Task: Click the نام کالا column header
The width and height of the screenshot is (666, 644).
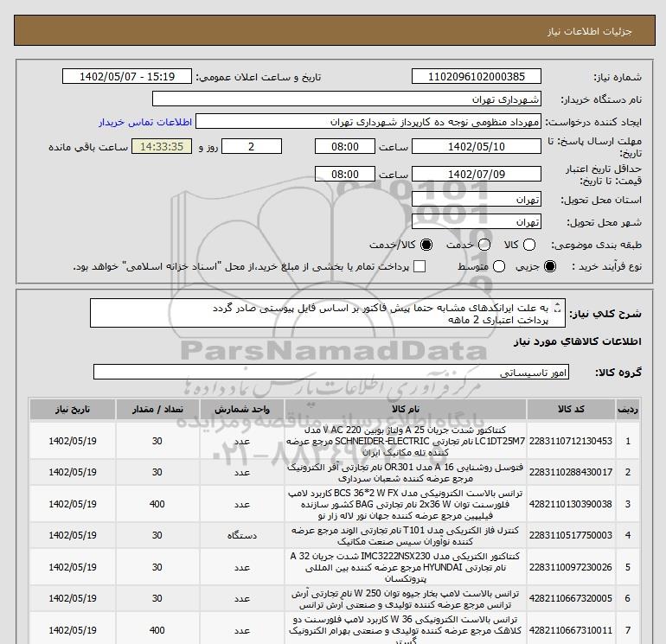Action: click(406, 409)
